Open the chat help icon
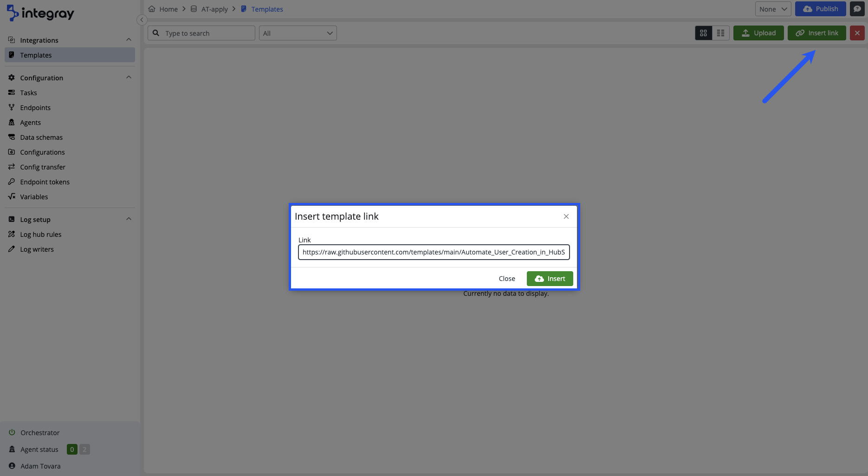 857,9
